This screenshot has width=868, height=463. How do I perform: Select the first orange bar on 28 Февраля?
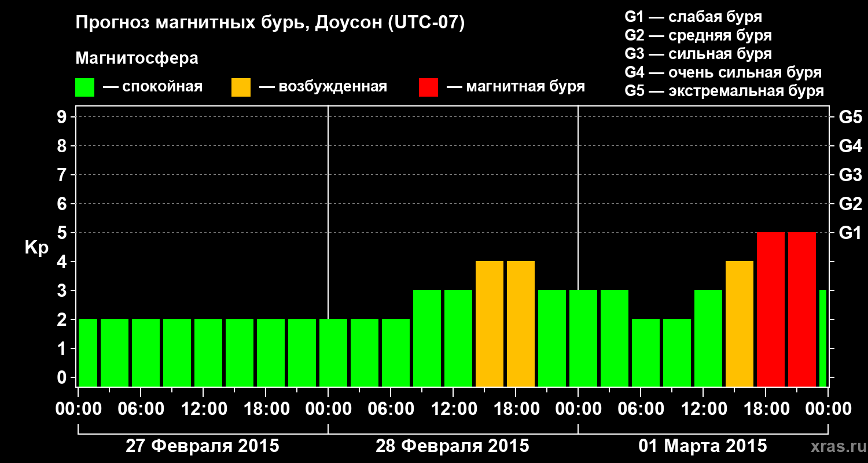tap(490, 324)
